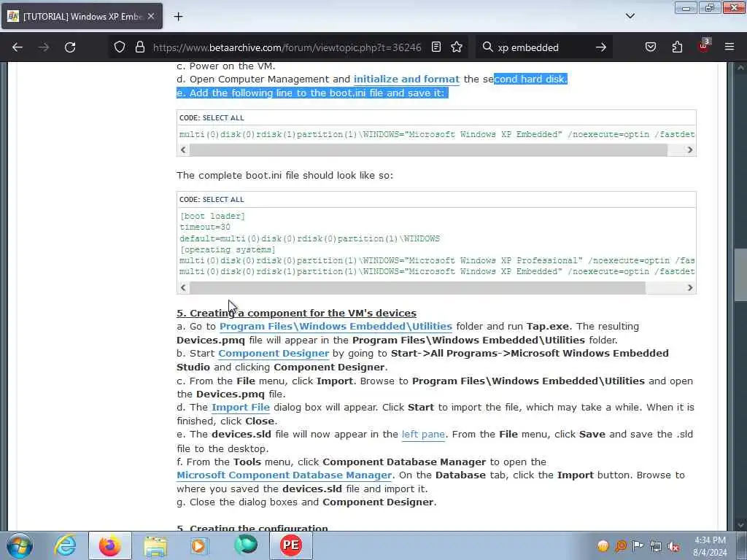The width and height of the screenshot is (747, 560).
Task: Select the TUTORIAL Windows XP Embedded tab
Action: (82, 17)
